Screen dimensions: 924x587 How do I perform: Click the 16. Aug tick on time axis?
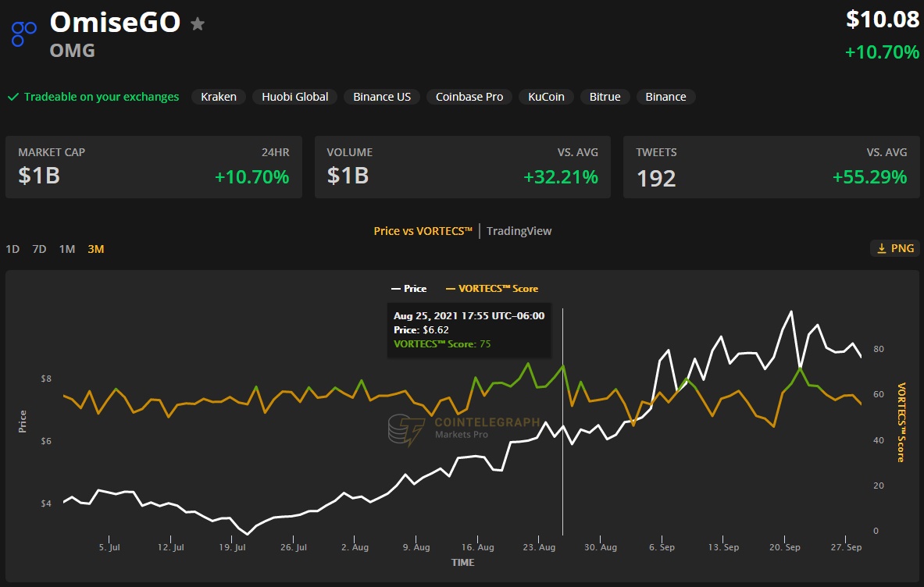478,547
